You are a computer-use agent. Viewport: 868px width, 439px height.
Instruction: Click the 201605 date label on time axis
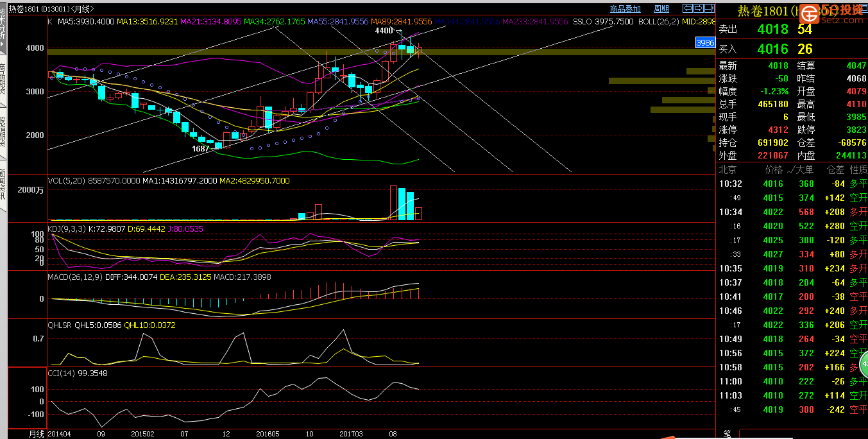(x=268, y=434)
